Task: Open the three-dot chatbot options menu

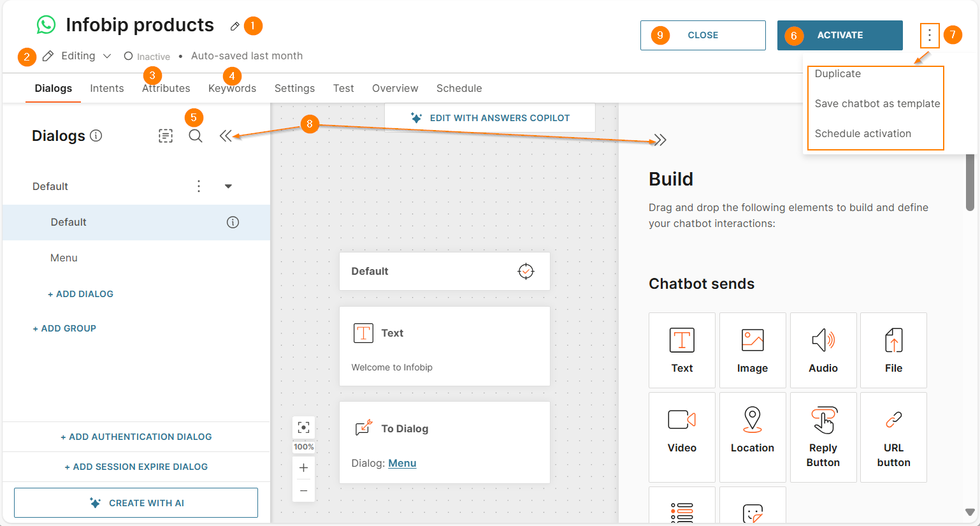Action: [930, 35]
